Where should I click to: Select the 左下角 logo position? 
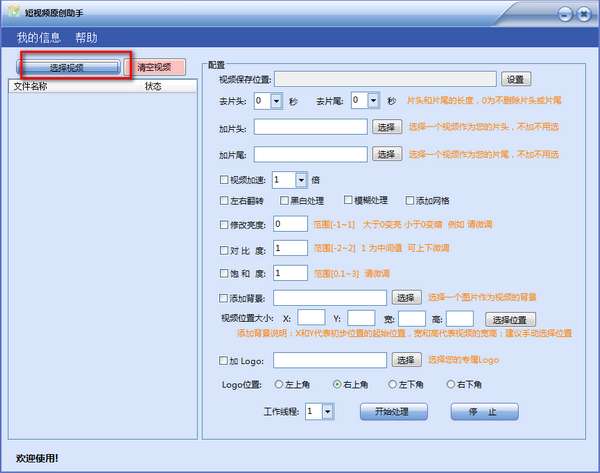point(393,384)
